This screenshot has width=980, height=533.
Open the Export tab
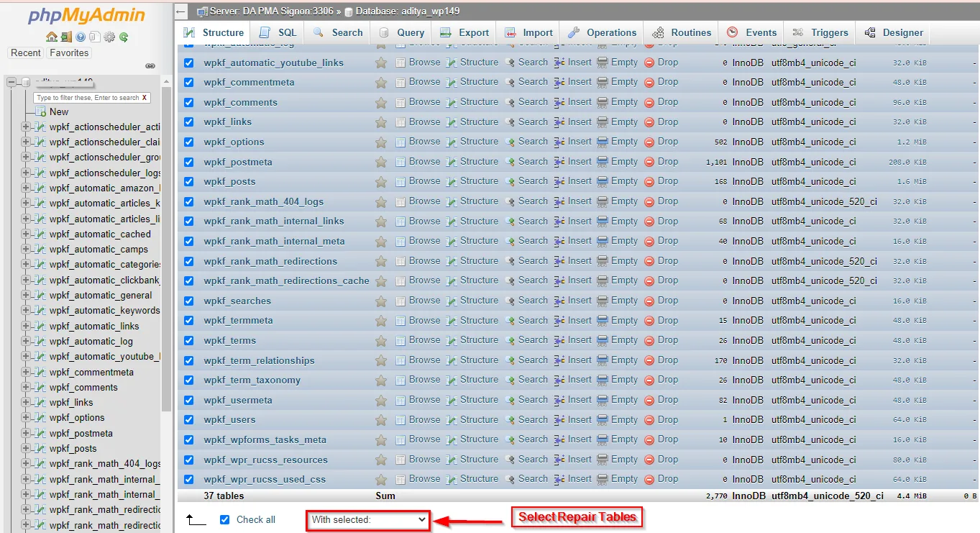click(x=464, y=32)
